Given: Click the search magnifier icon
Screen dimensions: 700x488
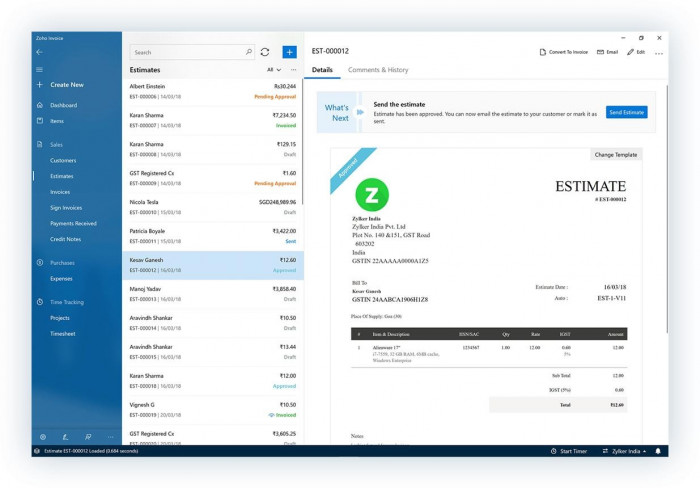Looking at the screenshot, I should pos(249,52).
